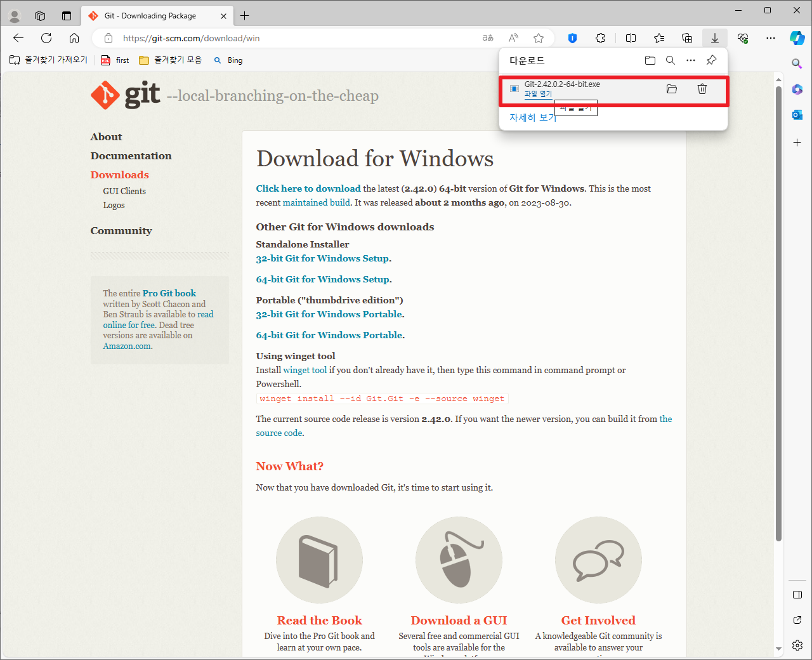
Task: Search downloads in the downloads panel
Action: coord(671,60)
